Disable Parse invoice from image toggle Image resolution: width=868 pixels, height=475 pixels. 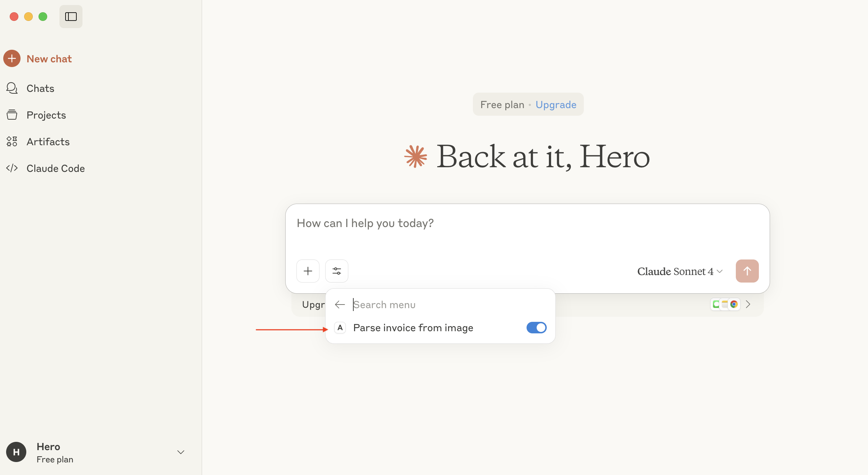[536, 328]
